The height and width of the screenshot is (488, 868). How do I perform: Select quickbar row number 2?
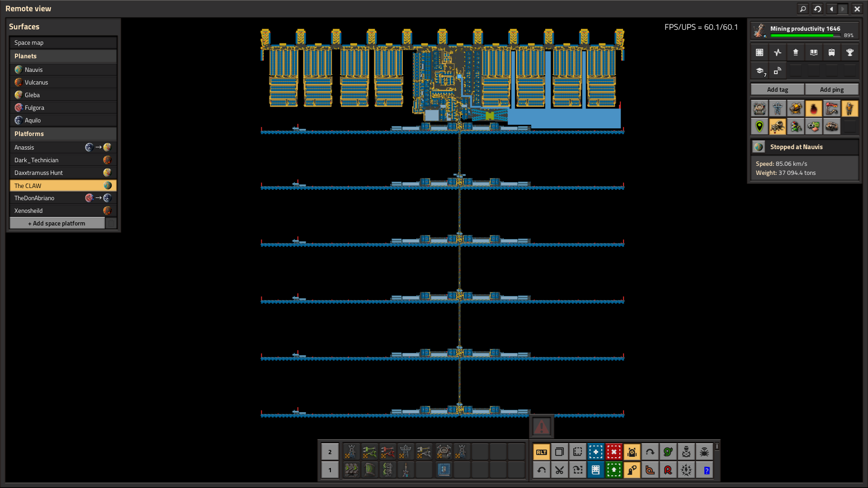point(330,452)
